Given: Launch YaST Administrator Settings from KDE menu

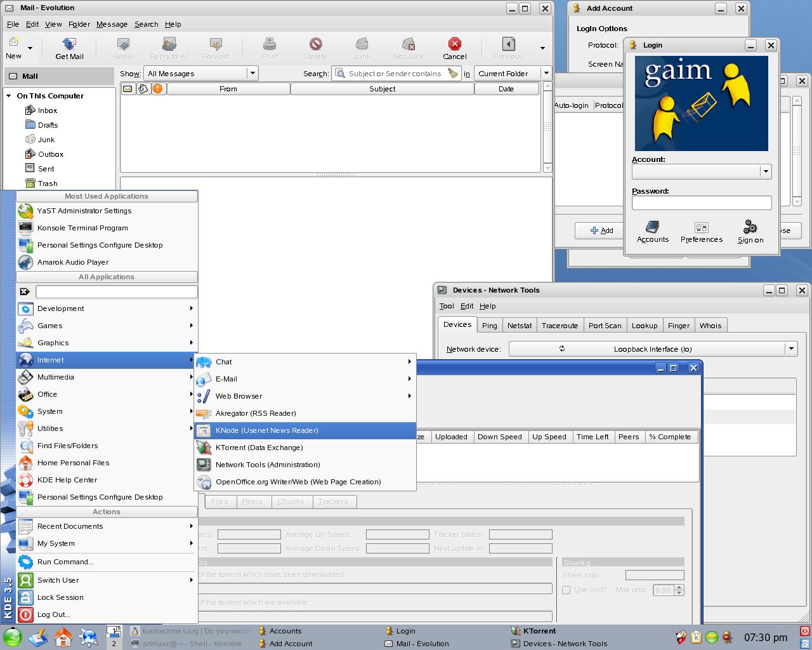Looking at the screenshot, I should point(107,211).
